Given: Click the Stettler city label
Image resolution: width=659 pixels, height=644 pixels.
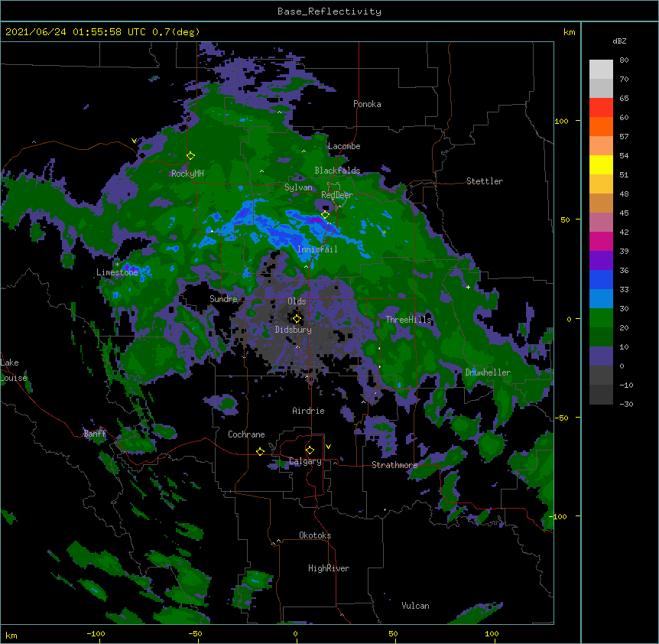Looking at the screenshot, I should coord(484,181).
